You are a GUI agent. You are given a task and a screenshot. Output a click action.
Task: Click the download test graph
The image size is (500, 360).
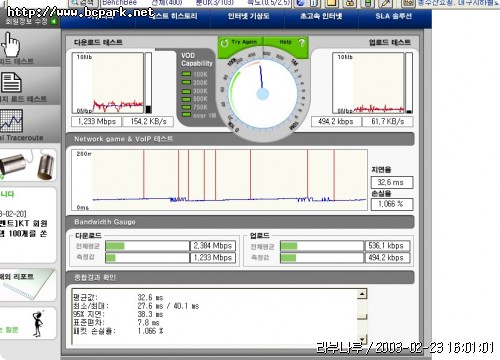(108, 83)
